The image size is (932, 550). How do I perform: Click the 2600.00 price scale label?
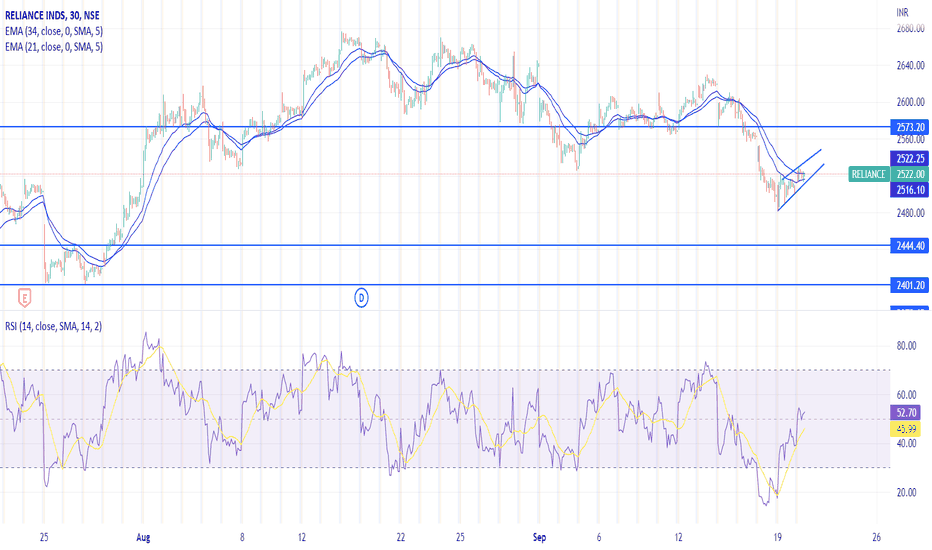pyautogui.click(x=911, y=102)
